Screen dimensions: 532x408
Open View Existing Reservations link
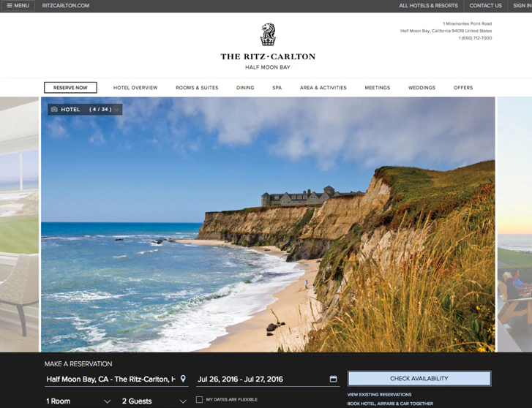pos(379,394)
